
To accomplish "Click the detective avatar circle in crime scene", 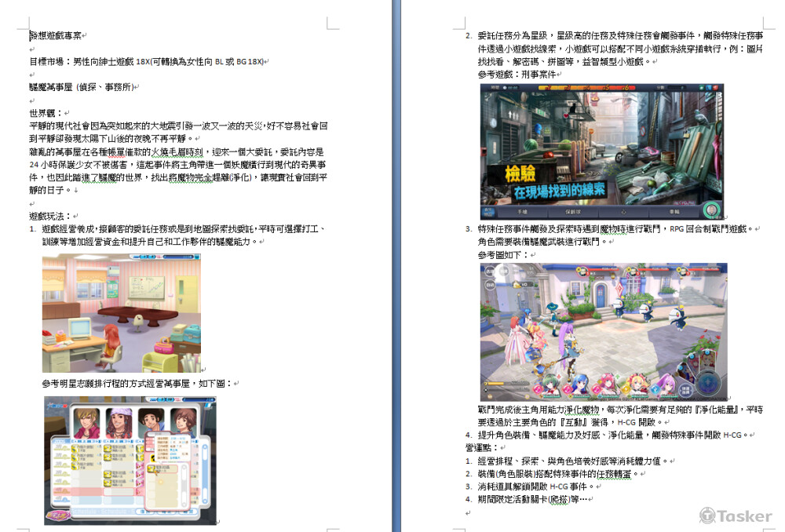I will (712, 210).
